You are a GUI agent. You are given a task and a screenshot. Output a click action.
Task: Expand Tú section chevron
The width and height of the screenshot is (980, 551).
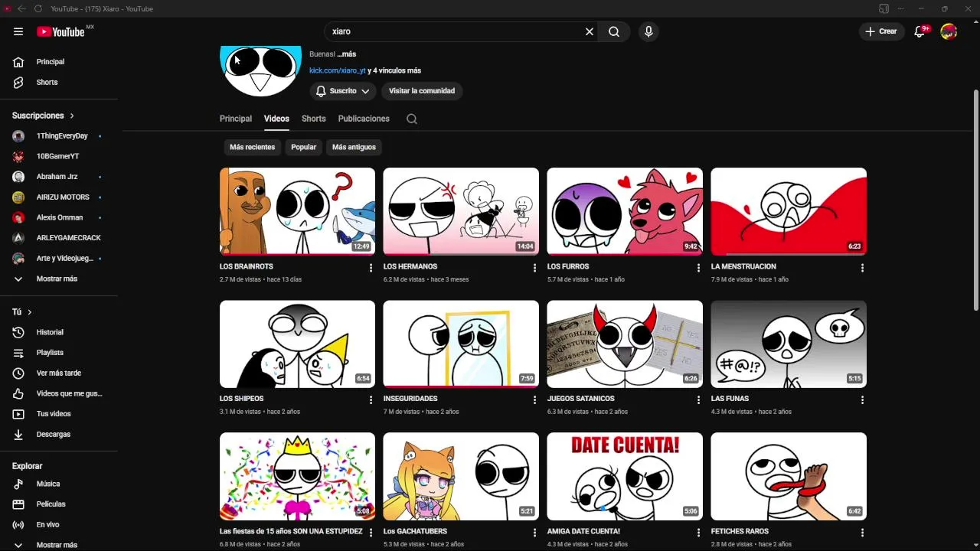tap(30, 312)
